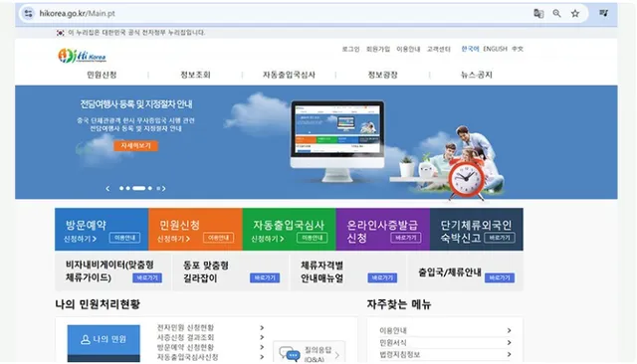637x364 pixels.
Task: Click chevron next to 자동출입국심사신청
Action: (x=262, y=357)
